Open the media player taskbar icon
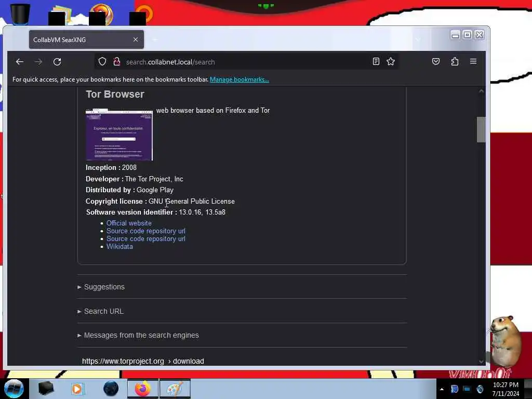 pyautogui.click(x=77, y=389)
